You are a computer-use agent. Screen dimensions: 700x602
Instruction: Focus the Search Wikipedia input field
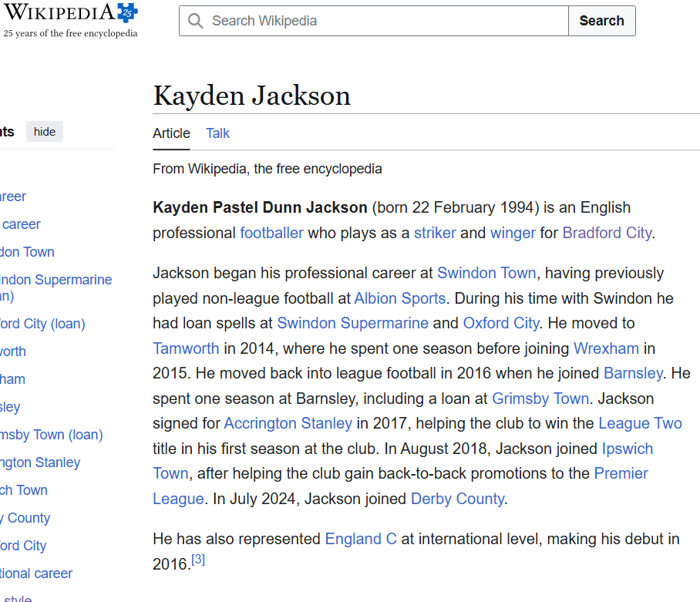point(374,21)
